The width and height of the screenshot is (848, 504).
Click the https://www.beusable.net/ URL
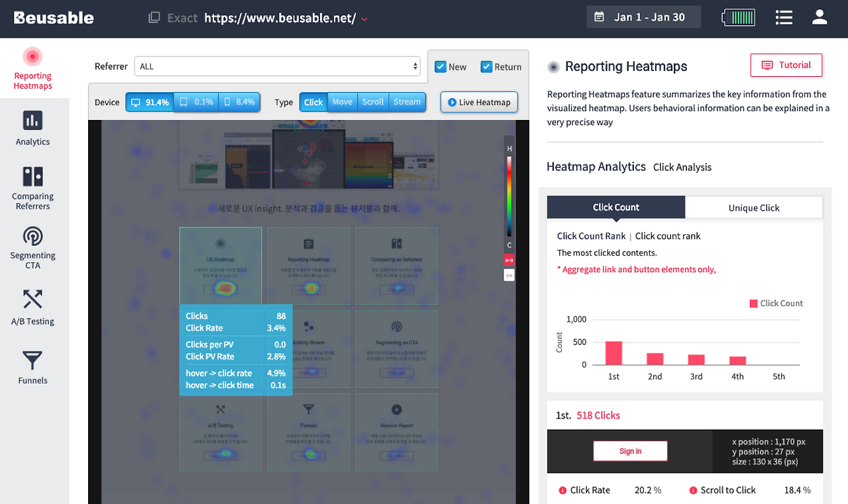pyautogui.click(x=280, y=18)
